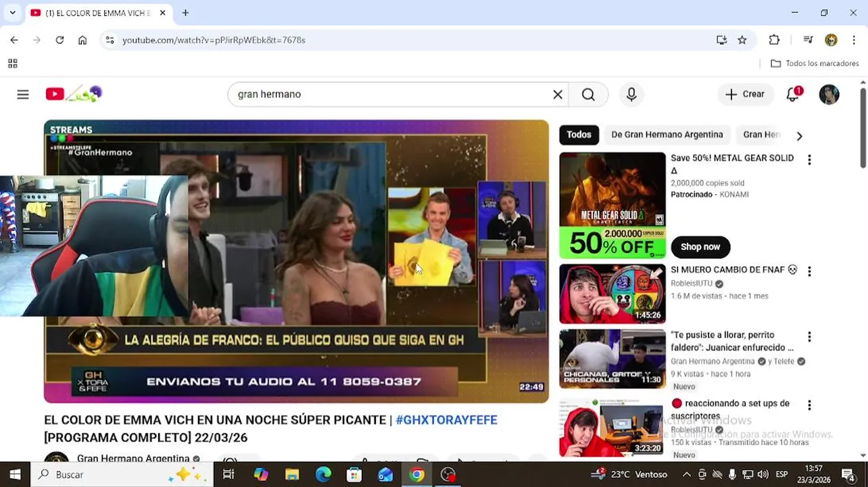
Task: Bookmark this page with the star icon
Action: (x=742, y=40)
